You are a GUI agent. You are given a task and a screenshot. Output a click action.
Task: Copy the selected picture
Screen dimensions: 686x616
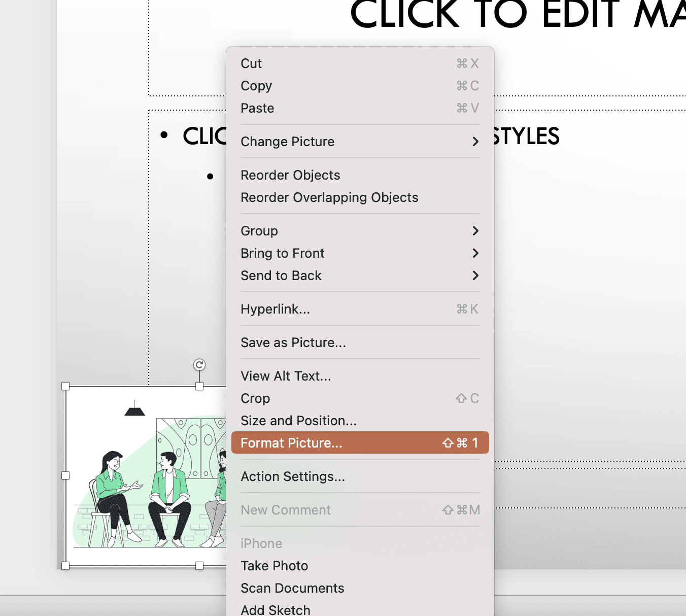tap(256, 85)
